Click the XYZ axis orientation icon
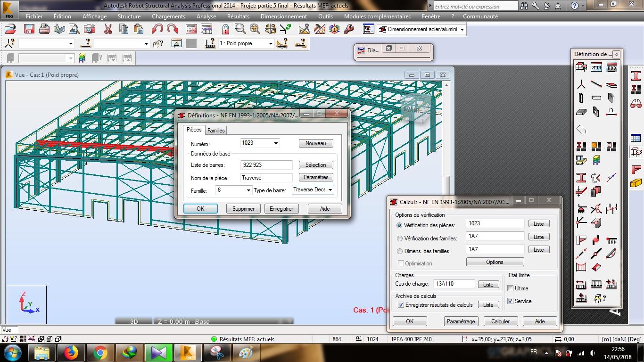Screen dimensions: 644x362 (27, 304)
